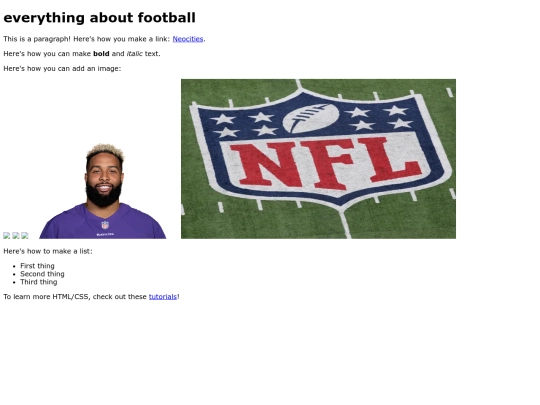Click the second broken image icon
540x405 pixels.
[16, 236]
